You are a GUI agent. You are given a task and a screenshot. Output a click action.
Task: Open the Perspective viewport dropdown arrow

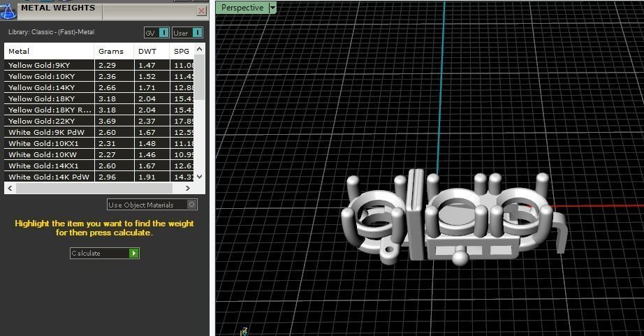272,8
